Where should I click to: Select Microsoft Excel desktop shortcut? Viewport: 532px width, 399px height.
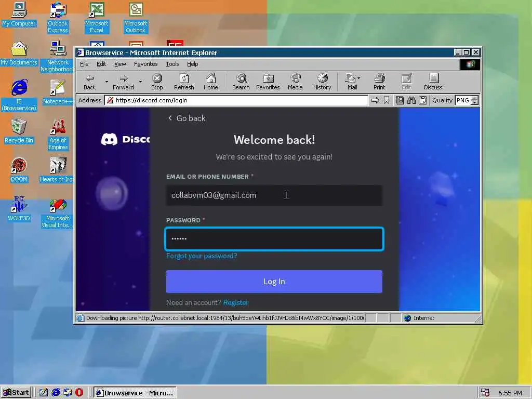[97, 18]
